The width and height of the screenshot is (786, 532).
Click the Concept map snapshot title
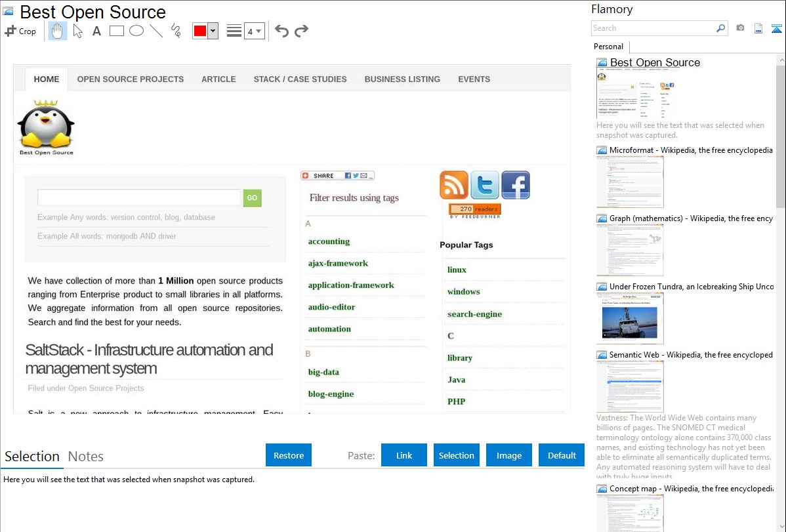click(x=691, y=488)
